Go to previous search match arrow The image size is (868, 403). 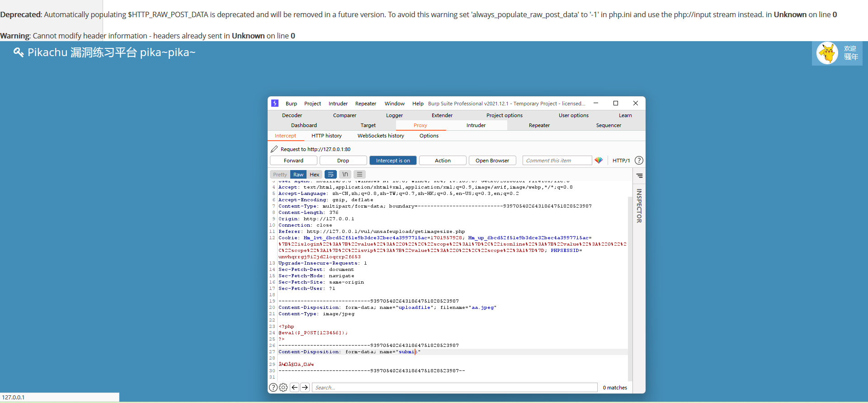pyautogui.click(x=294, y=387)
